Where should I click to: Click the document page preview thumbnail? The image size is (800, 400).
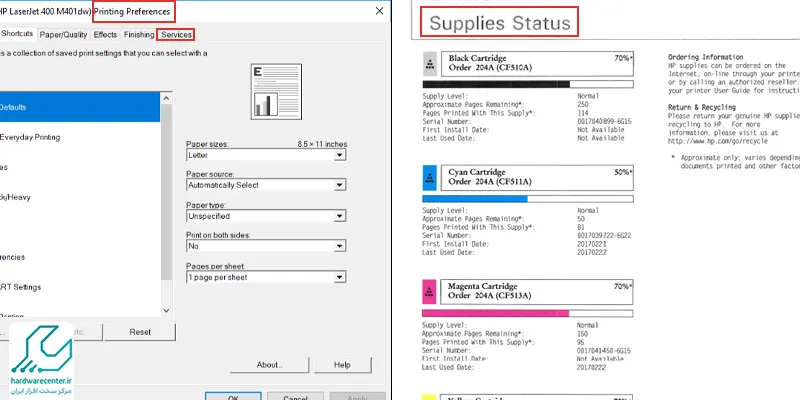(276, 91)
